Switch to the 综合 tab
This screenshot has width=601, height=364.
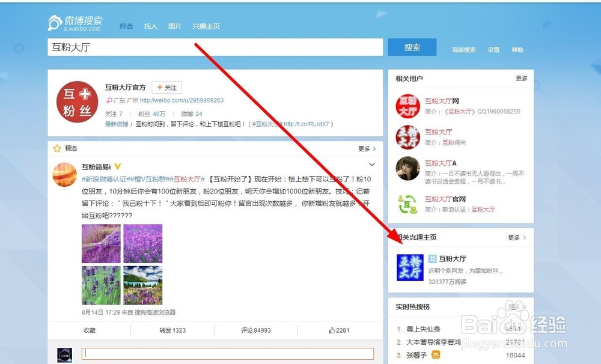(x=126, y=26)
